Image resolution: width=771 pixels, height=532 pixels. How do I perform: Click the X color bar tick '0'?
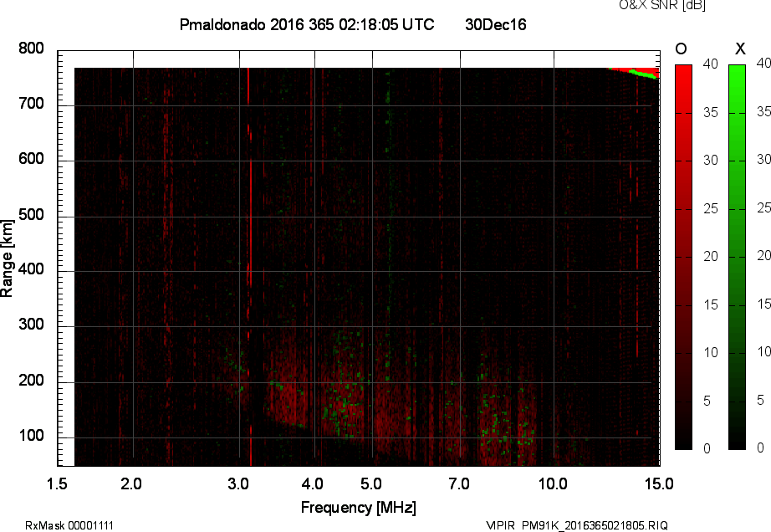(761, 448)
